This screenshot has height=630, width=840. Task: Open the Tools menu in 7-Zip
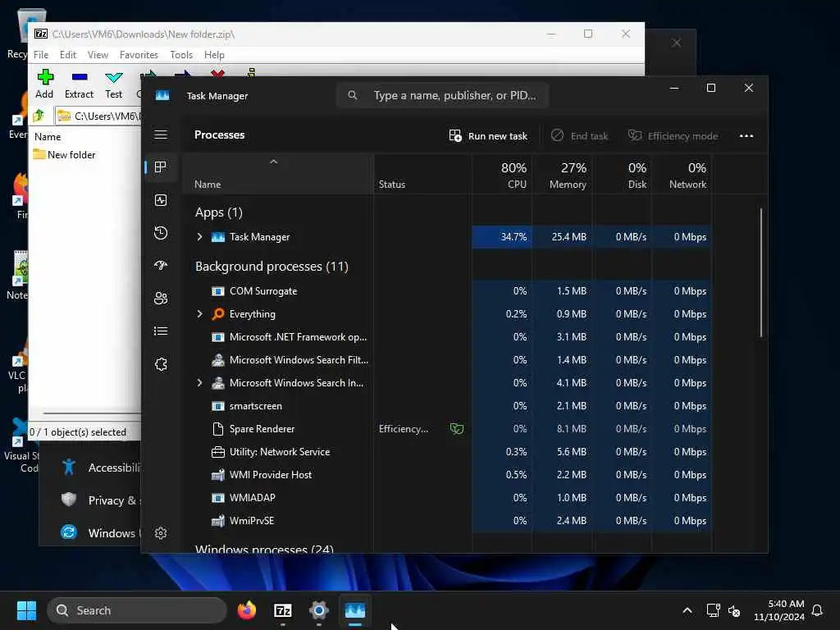tap(181, 55)
